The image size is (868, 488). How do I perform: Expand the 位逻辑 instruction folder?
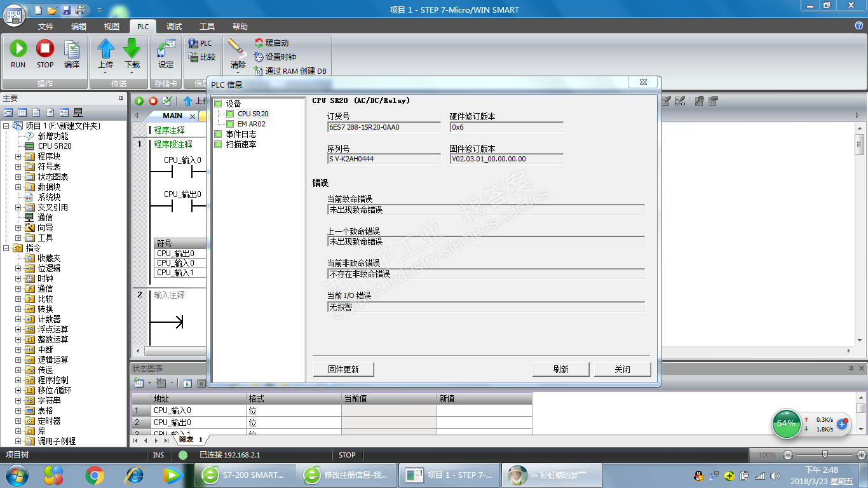(x=18, y=268)
